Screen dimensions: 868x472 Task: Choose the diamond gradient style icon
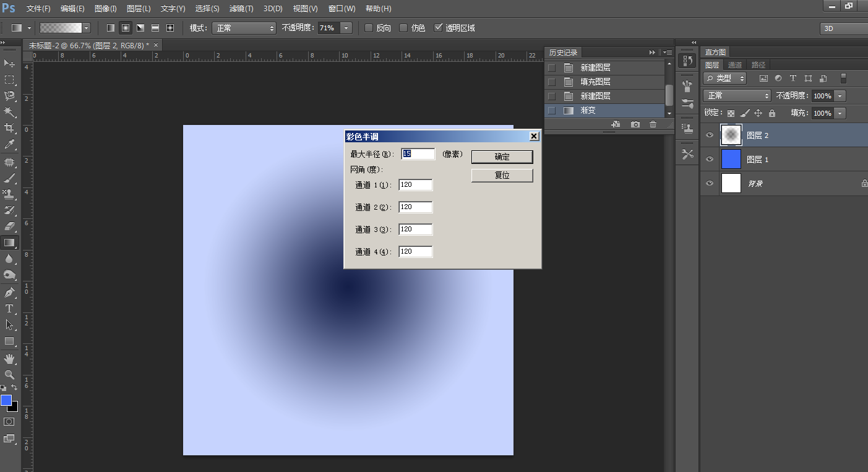(x=170, y=28)
